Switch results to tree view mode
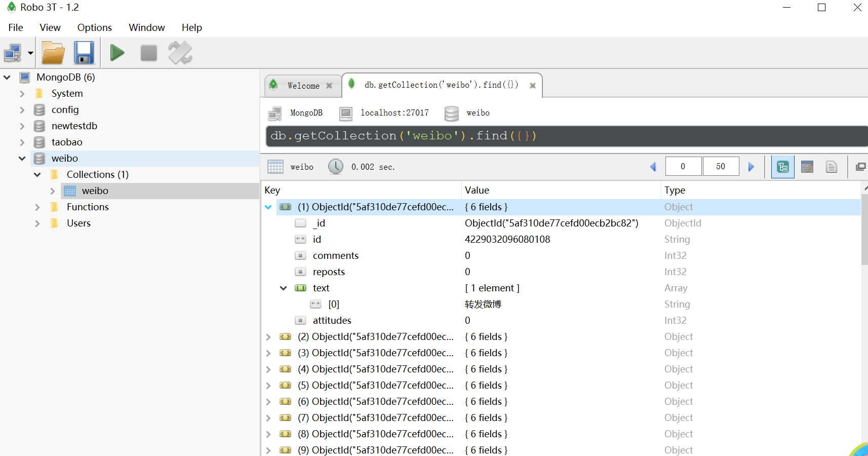 782,167
